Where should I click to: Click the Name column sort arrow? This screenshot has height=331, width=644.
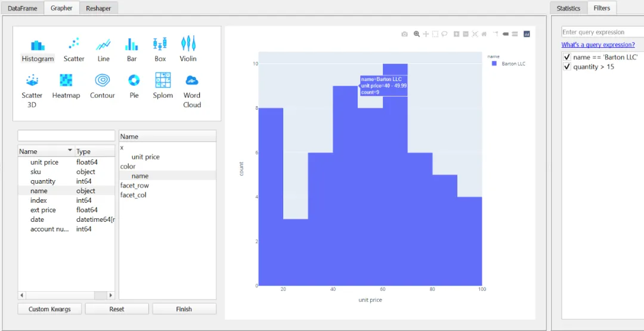pos(70,150)
